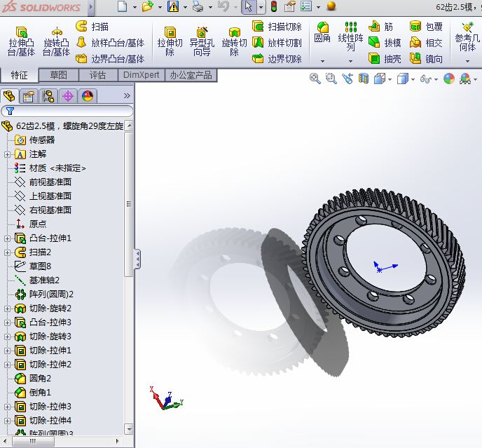Expand the 凸台-拉伸1 feature node
The width and height of the screenshot is (482, 448).
point(8,238)
